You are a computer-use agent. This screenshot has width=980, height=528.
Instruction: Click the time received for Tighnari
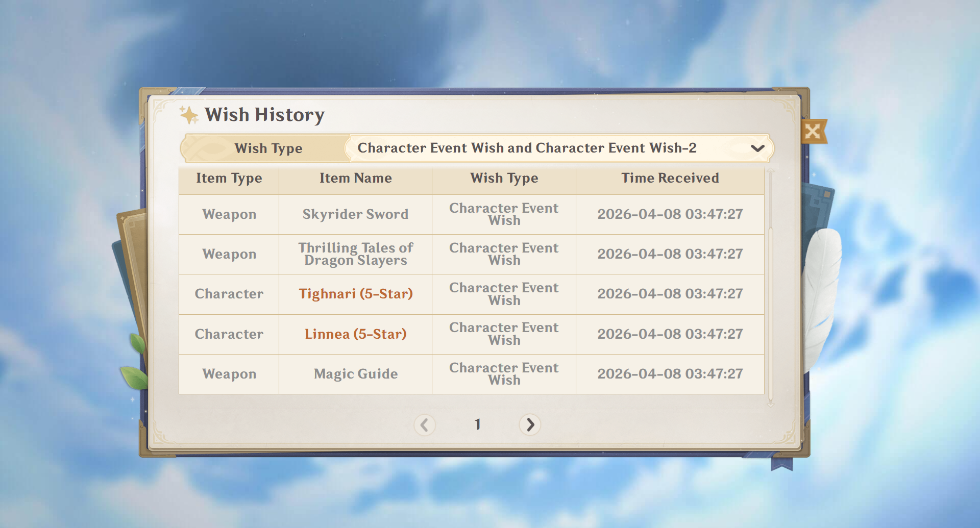pos(670,294)
